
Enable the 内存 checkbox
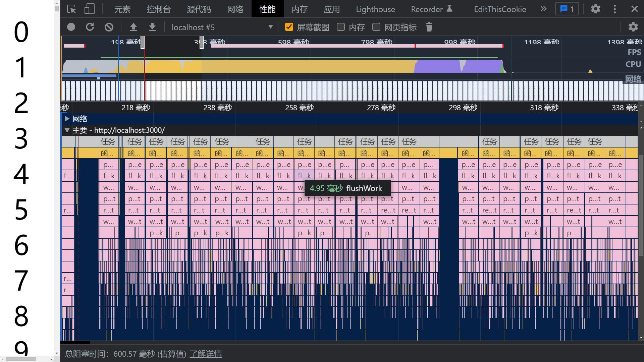point(341,27)
